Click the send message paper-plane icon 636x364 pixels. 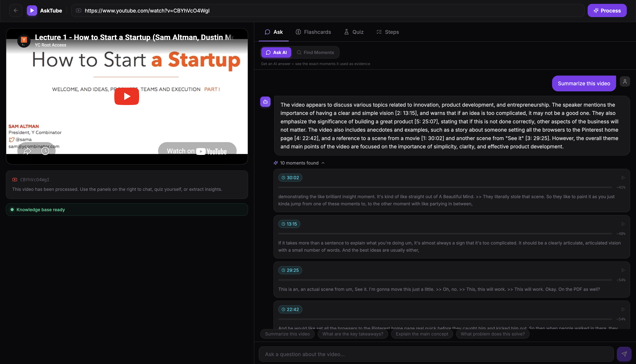pos(624,354)
